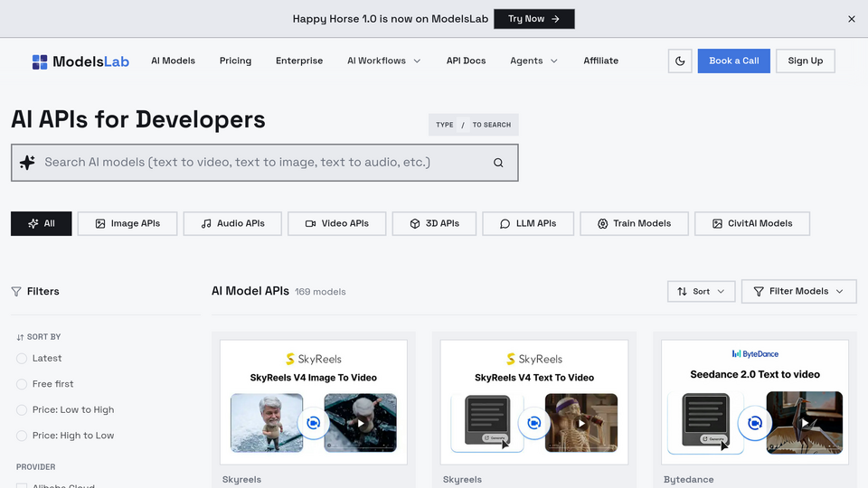Switch to CivitAI Models tab
This screenshot has width=868, height=488.
751,223
